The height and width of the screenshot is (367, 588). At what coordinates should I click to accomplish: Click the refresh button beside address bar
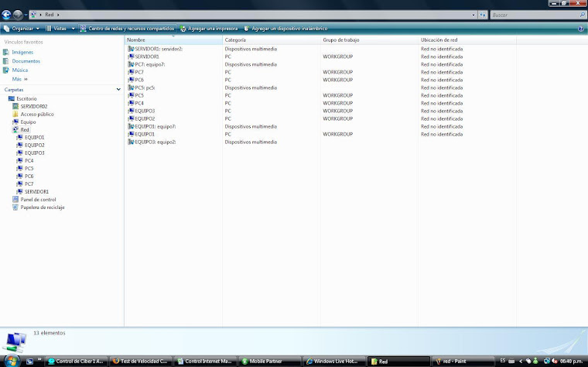[x=483, y=15]
